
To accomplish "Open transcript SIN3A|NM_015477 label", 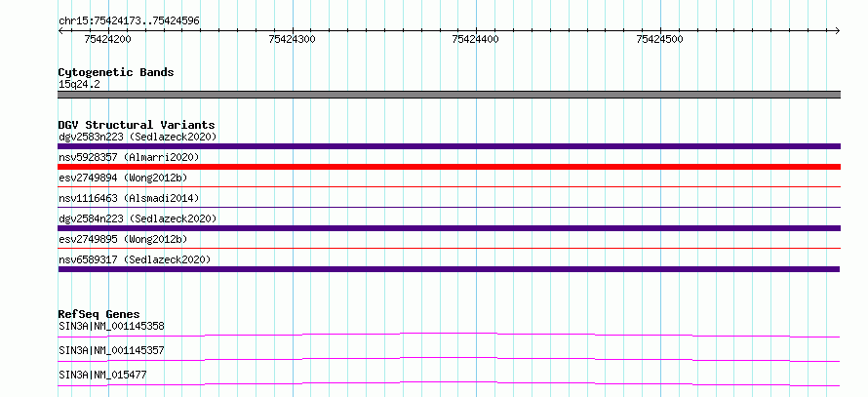I will click(102, 376).
